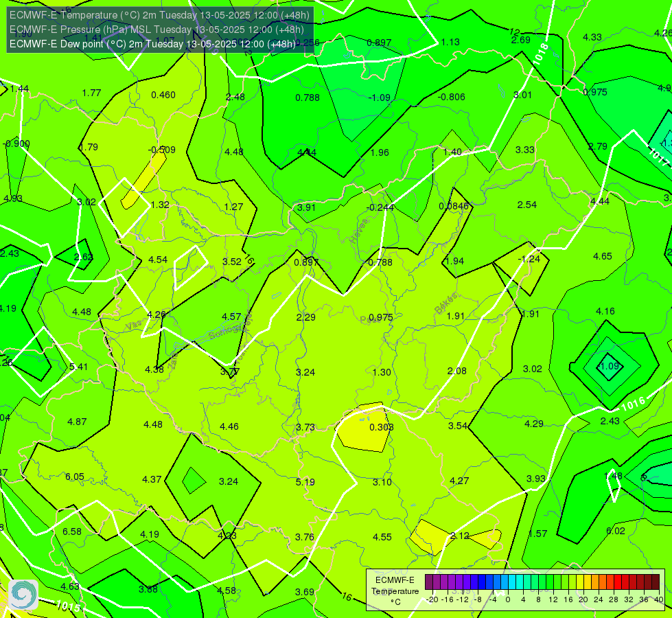Click the dew point value 0.303
Image resolution: width=672 pixels, height=618 pixels.
[x=381, y=427]
